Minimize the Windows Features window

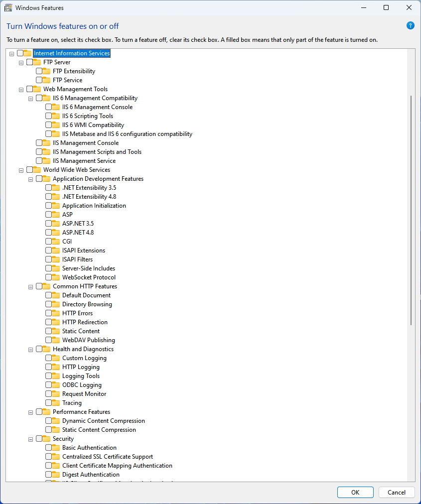(x=364, y=7)
